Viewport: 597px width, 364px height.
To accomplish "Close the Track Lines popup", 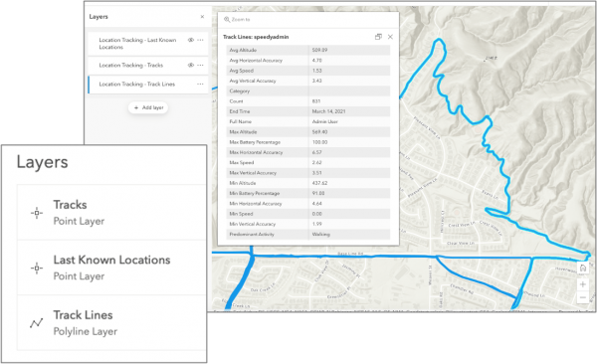I will (x=390, y=37).
